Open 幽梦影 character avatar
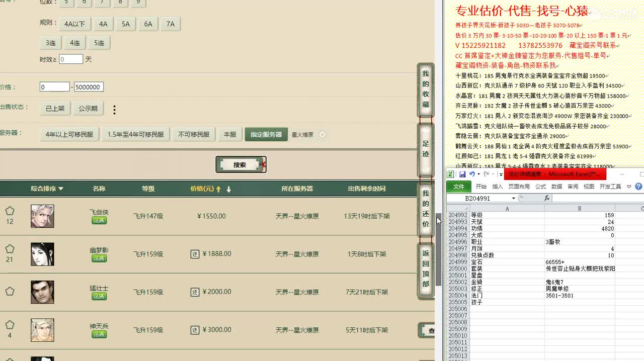644x361 pixels. (x=42, y=254)
